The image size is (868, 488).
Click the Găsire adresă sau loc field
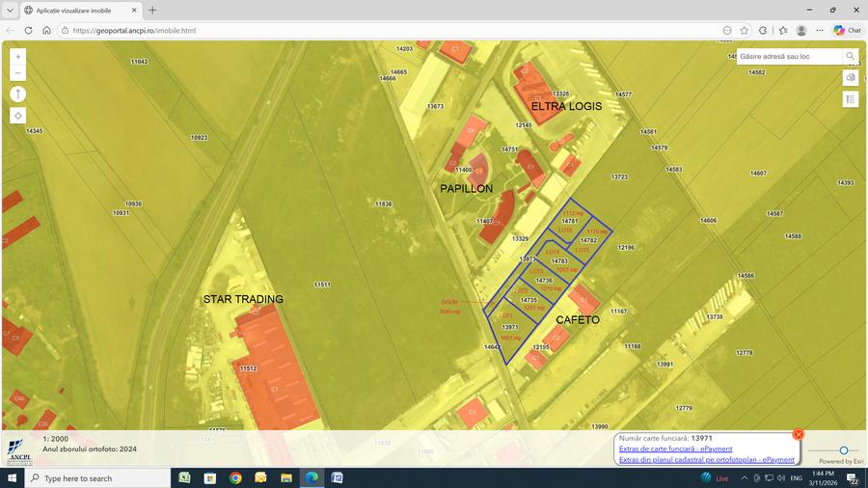[789, 57]
